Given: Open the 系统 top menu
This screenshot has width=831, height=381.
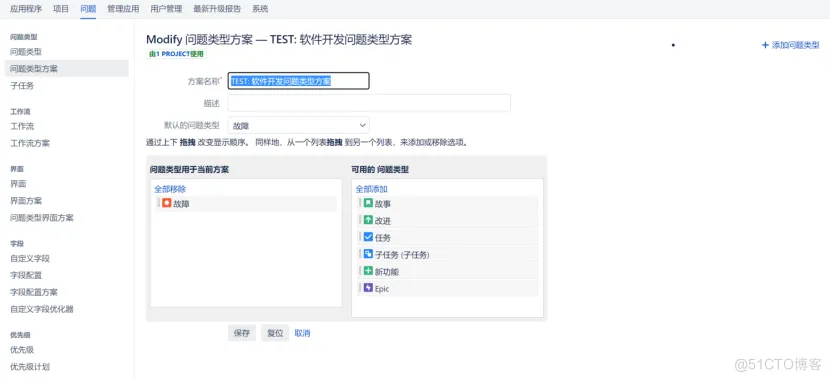Looking at the screenshot, I should 260,8.
